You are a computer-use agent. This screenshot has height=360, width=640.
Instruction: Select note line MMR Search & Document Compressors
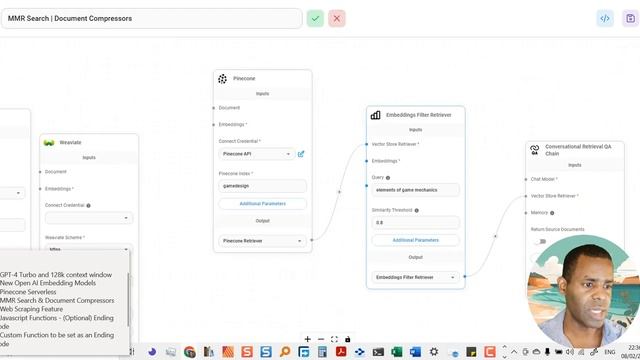tap(57, 300)
